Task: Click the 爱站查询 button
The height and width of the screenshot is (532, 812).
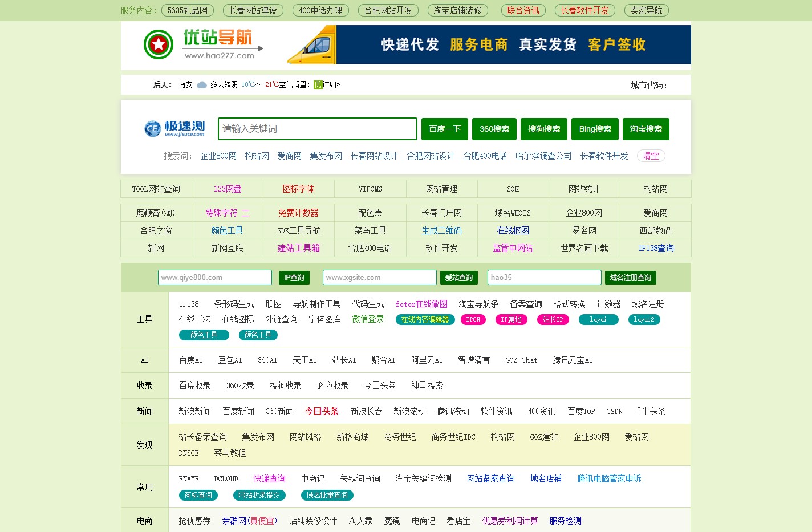Action: point(459,278)
